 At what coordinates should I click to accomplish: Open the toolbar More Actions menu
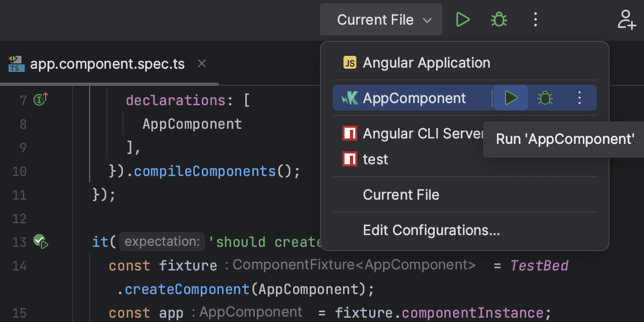(x=535, y=20)
